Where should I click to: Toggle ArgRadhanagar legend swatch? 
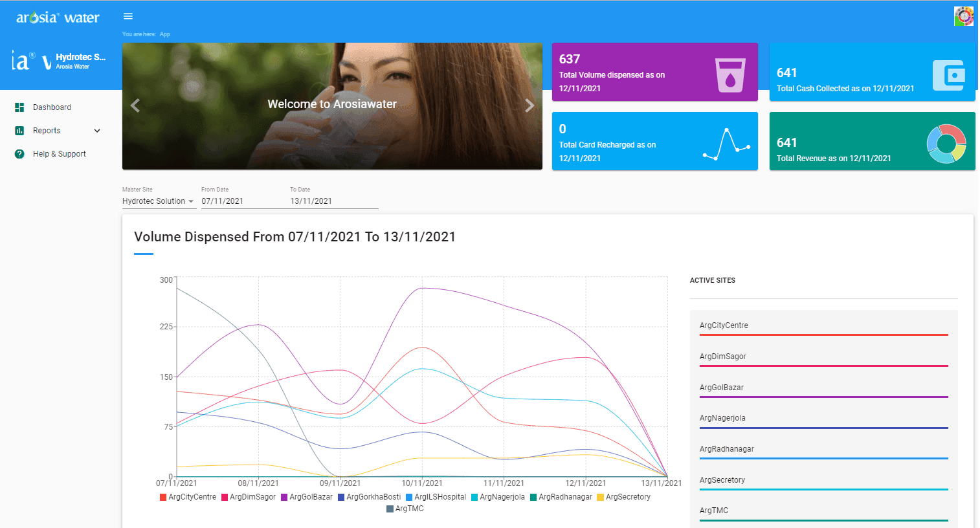[x=533, y=497]
